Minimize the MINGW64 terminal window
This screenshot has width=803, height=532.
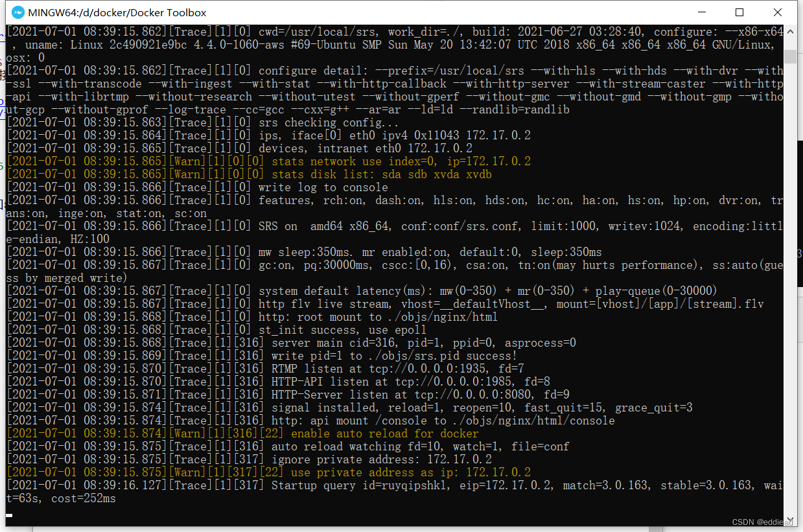[x=701, y=12]
